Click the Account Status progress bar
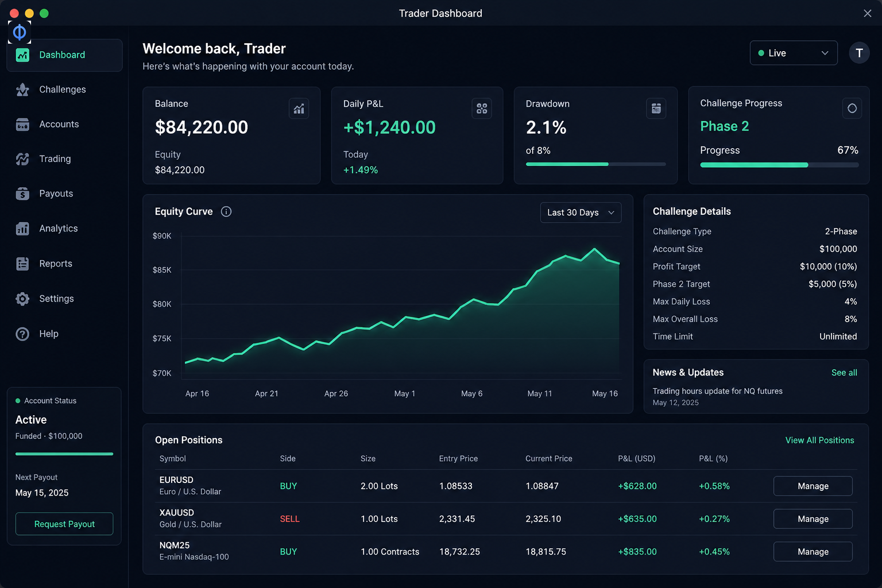This screenshot has width=882, height=588. tap(64, 454)
